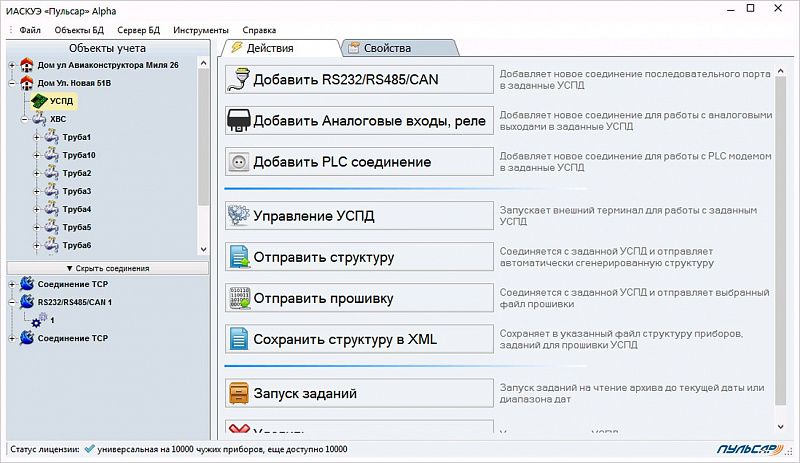Expand the Труба4 node
This screenshot has height=463, width=800.
[x=37, y=209]
